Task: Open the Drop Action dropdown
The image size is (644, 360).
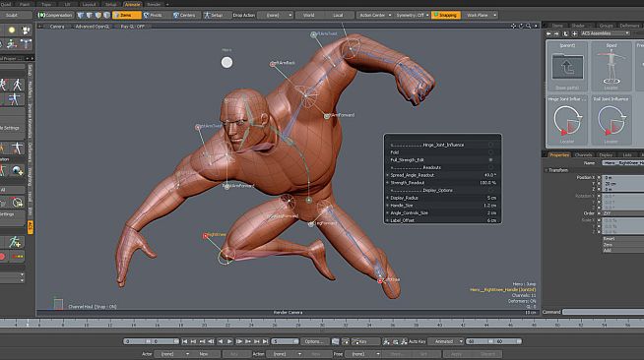Action: tap(275, 15)
